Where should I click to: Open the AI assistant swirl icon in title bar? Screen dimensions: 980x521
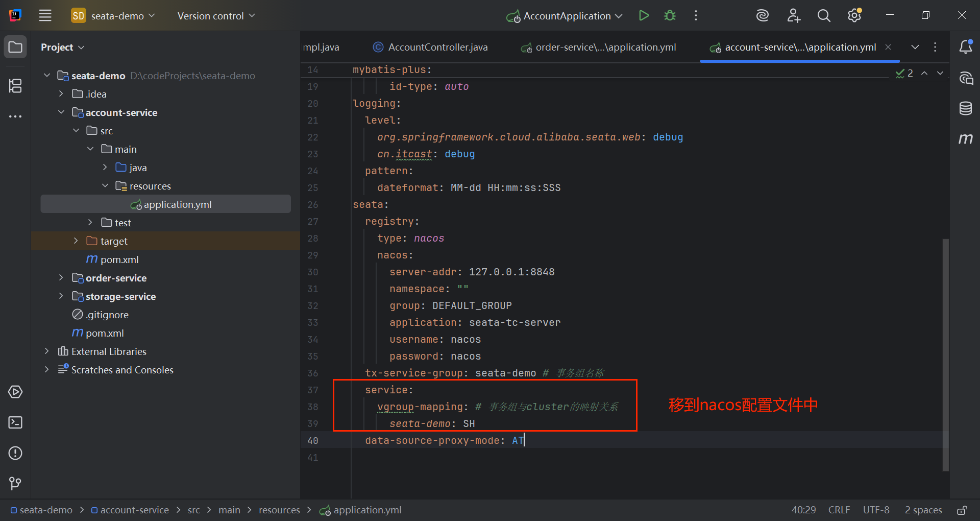tap(763, 15)
